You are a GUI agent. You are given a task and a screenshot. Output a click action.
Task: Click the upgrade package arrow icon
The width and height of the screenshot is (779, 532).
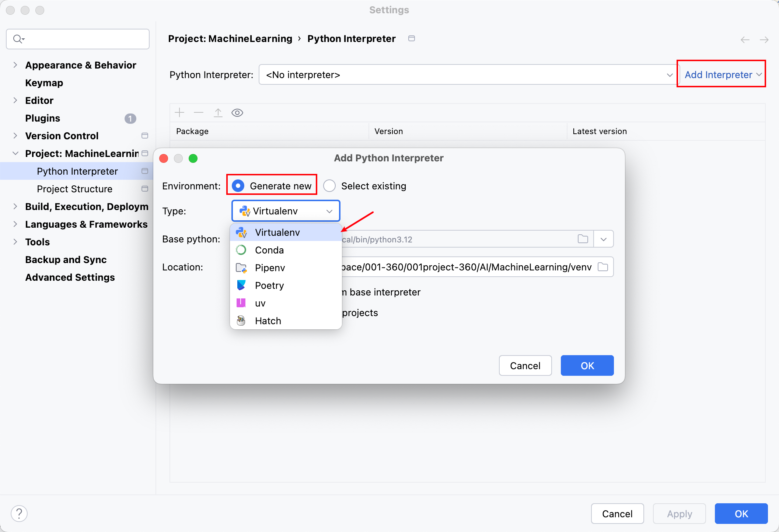pyautogui.click(x=218, y=113)
